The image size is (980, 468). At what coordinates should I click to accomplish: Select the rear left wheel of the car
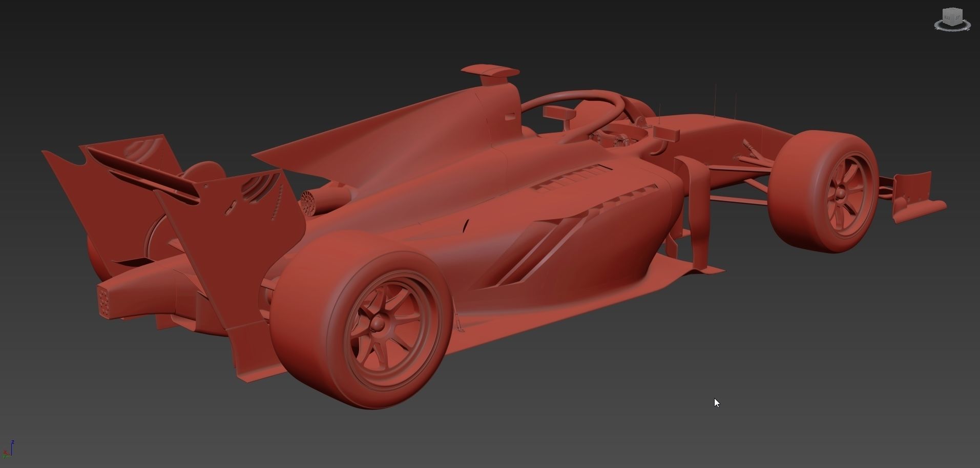[x=362, y=319]
